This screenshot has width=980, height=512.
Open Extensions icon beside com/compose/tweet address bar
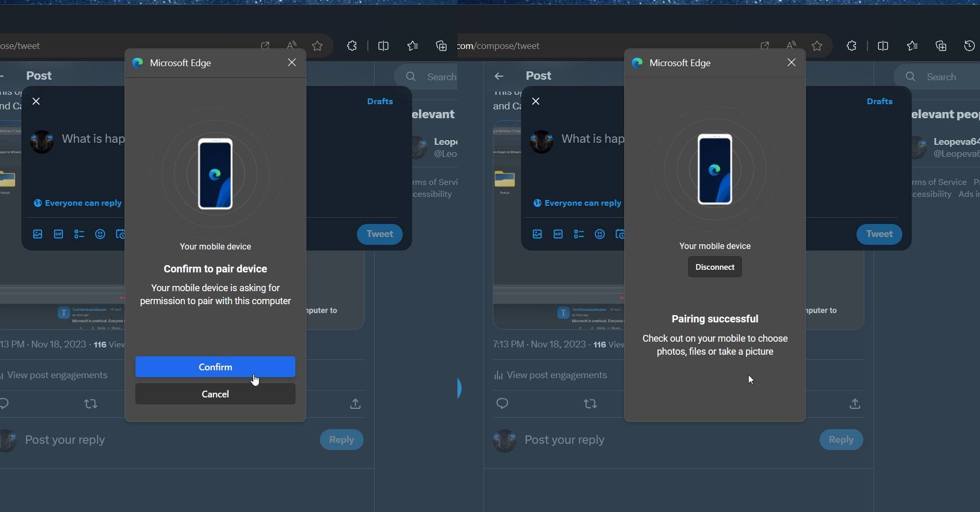[852, 46]
